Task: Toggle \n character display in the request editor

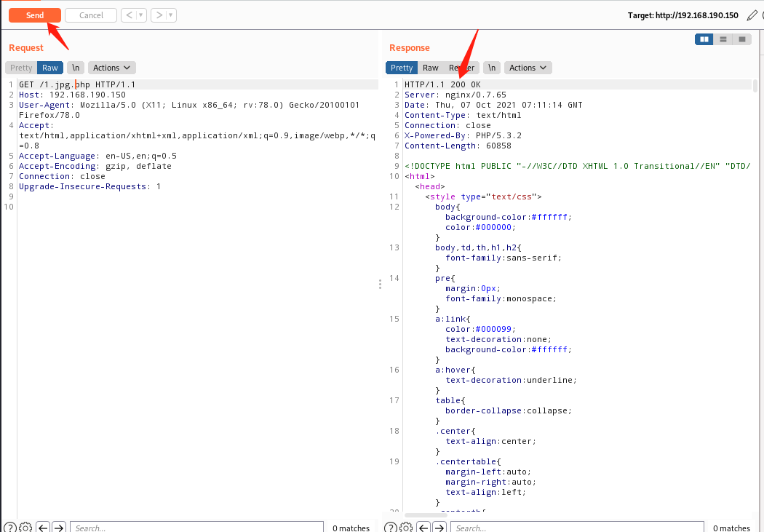Action: 76,68
